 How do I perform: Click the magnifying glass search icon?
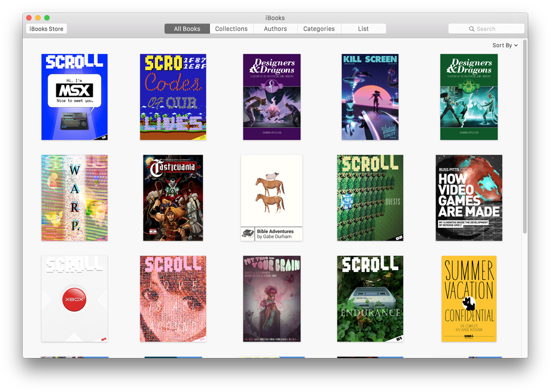[x=472, y=29]
